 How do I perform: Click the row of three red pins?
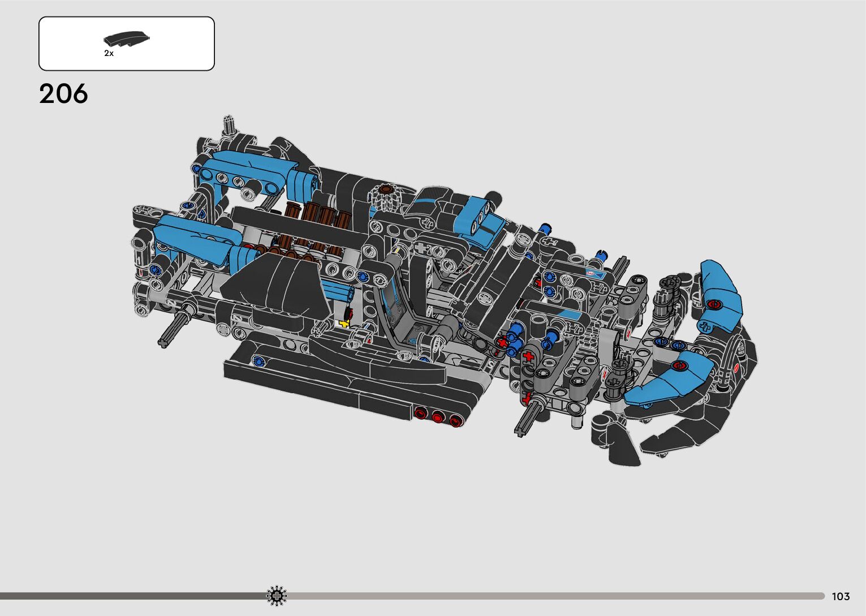(x=437, y=417)
